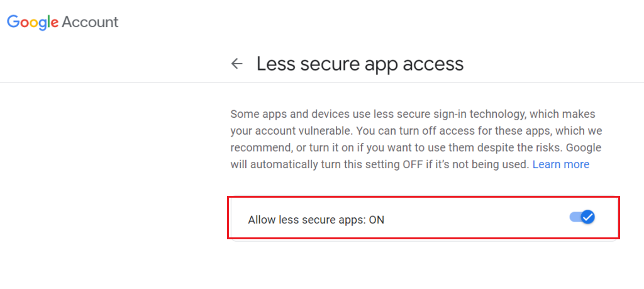Image resolution: width=644 pixels, height=289 pixels.
Task: Click the letter G in the Google logo
Action: pyautogui.click(x=13, y=22)
